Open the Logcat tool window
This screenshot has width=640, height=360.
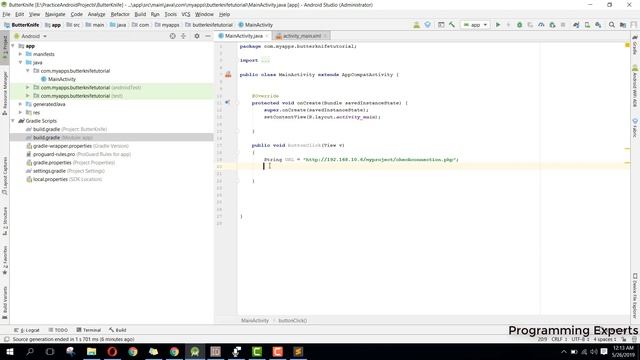(x=27, y=330)
